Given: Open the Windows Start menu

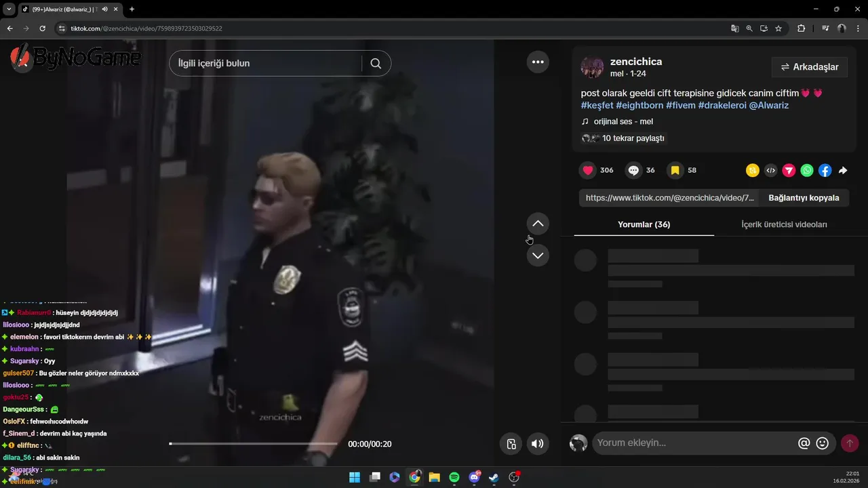Looking at the screenshot, I should pyautogui.click(x=355, y=477).
